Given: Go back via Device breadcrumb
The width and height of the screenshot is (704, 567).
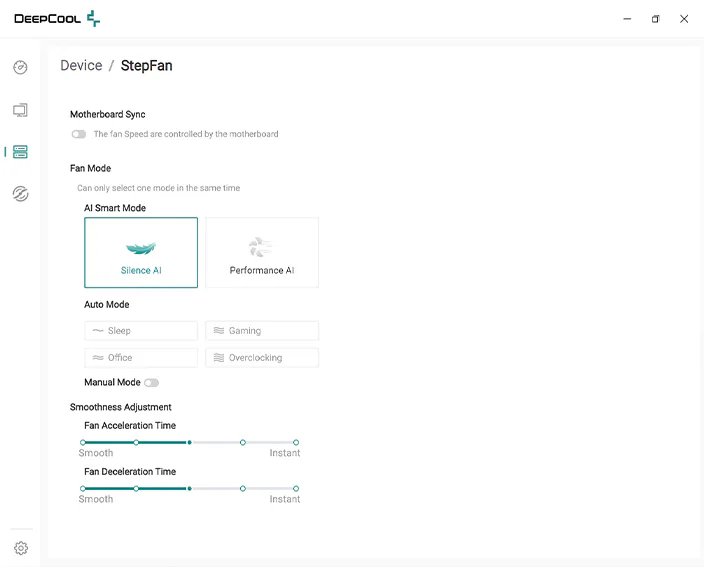Looking at the screenshot, I should (x=81, y=66).
